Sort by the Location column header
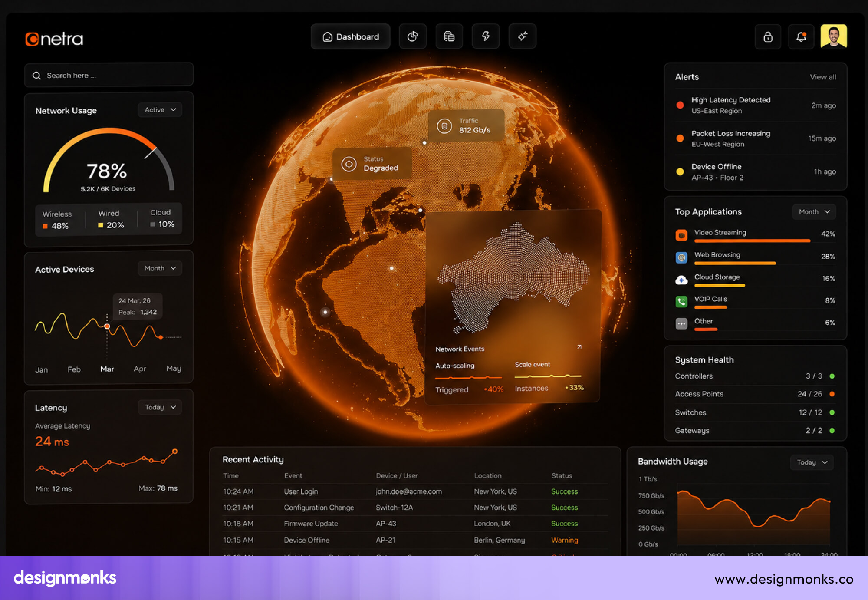The height and width of the screenshot is (600, 868). click(x=488, y=476)
